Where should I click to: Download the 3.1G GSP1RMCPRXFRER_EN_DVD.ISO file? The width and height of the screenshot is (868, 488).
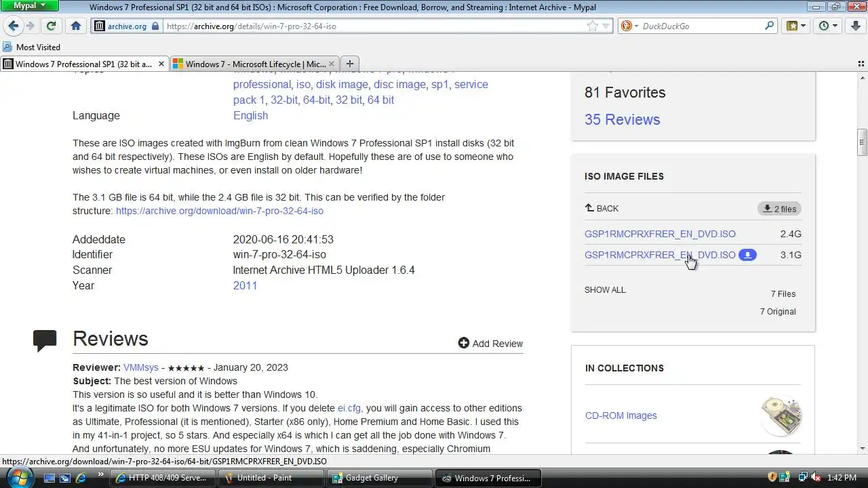click(660, 255)
